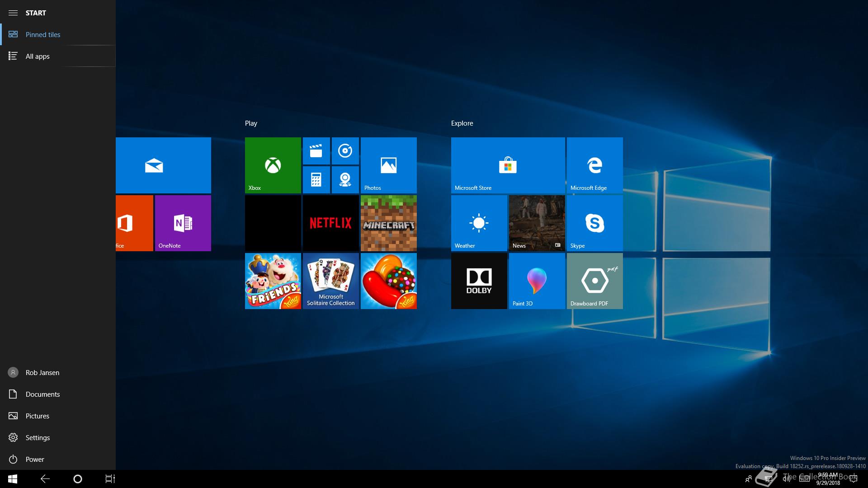Open the Calculator small tile
The image size is (868, 488).
point(316,180)
